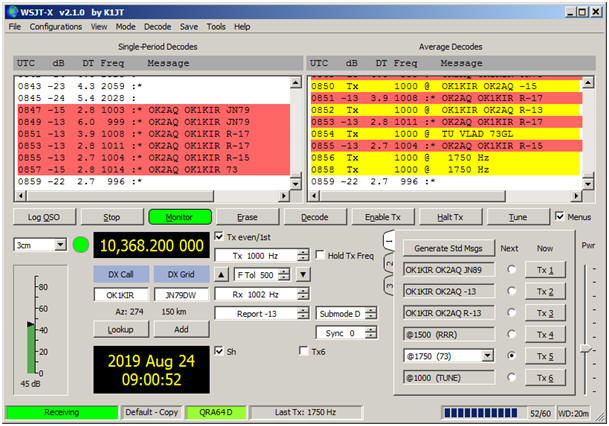Viewport: 609px width, 426px height.
Task: Click the DX Grid button
Action: (181, 274)
